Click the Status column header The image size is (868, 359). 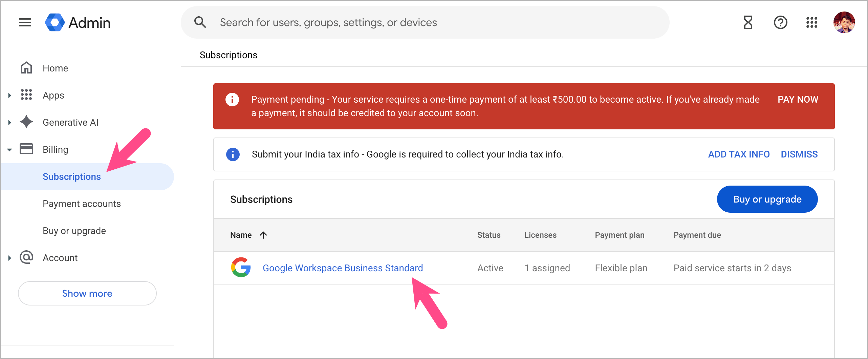489,235
